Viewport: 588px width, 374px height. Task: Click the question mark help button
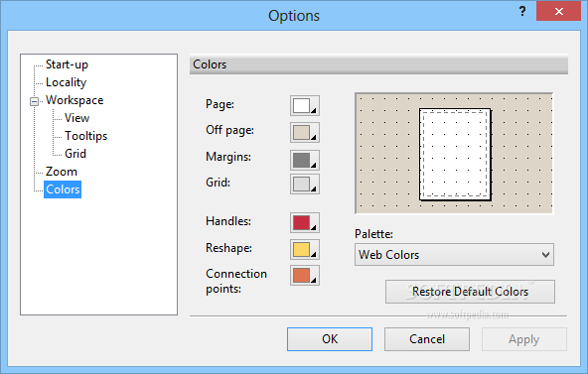522,11
